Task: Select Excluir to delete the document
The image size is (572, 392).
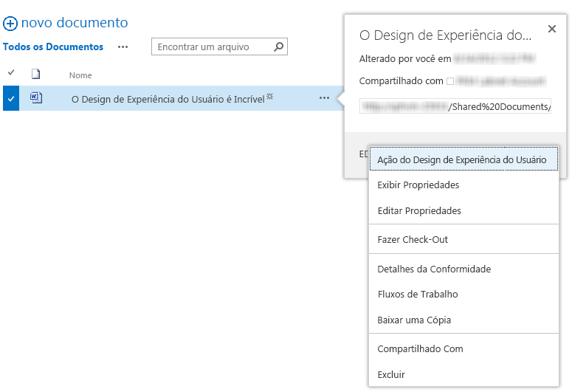Action: [464, 374]
